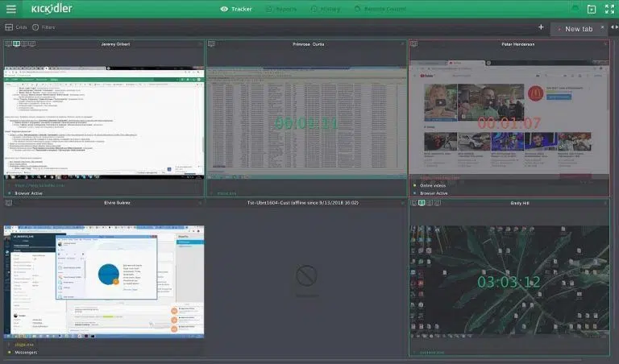Open the Reports section
The width and height of the screenshot is (619, 364).
coord(280,9)
